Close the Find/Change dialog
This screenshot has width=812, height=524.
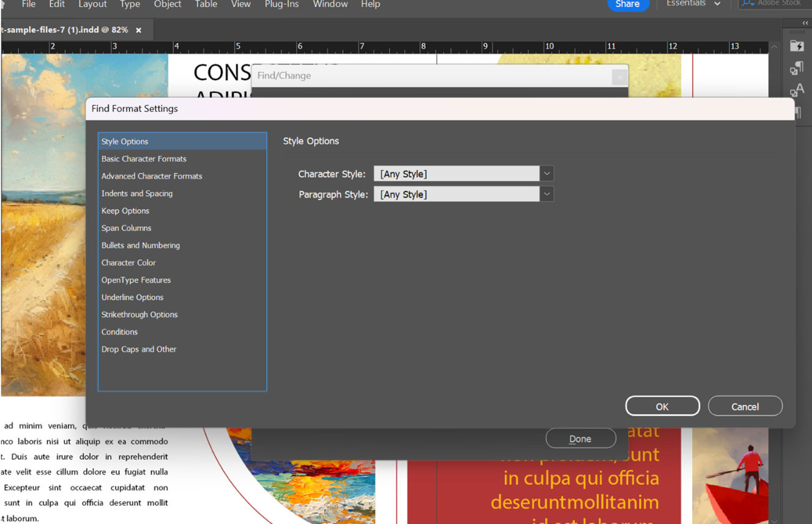click(619, 77)
